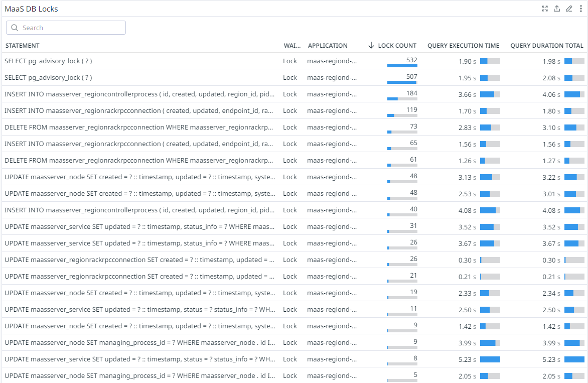Sort by the Statement column header
The width and height of the screenshot is (588, 383).
[23, 46]
